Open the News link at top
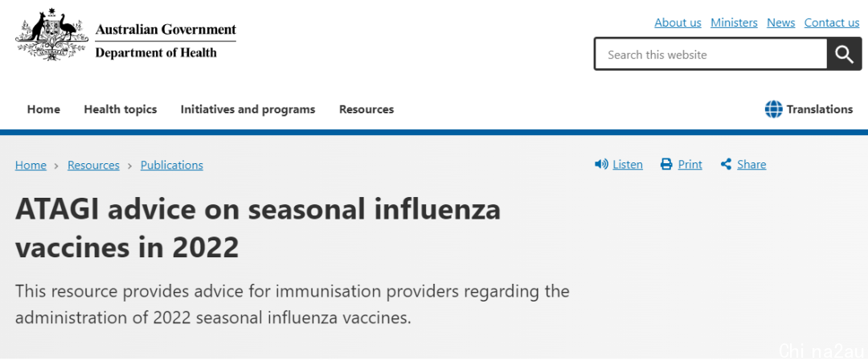868x361 pixels. click(780, 23)
